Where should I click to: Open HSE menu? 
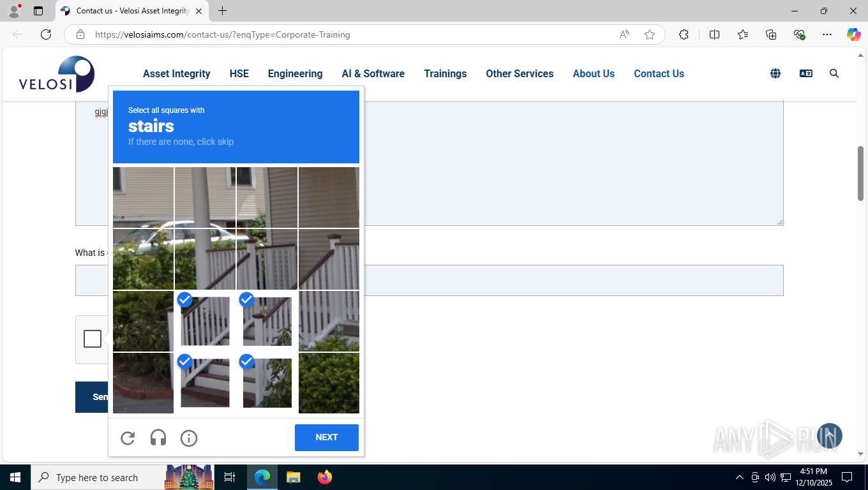239,73
